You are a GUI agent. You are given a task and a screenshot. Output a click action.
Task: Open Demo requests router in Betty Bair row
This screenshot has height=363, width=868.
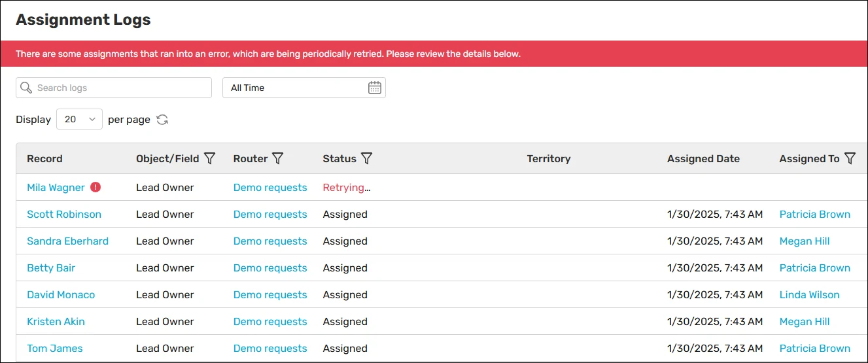tap(270, 268)
